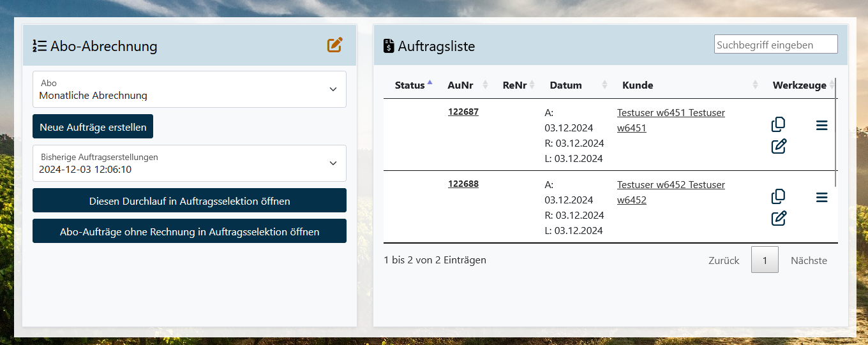Copy order 122688 using duplicate icon
The width and height of the screenshot is (868, 345).
click(x=778, y=196)
